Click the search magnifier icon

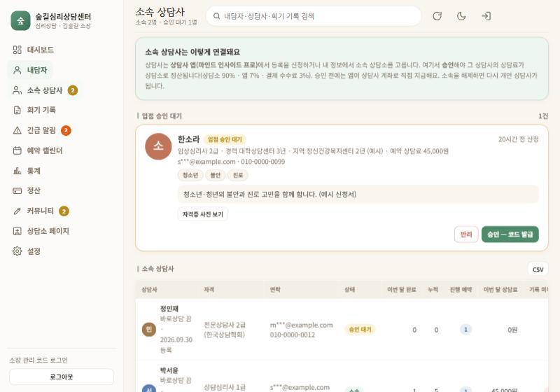tap(216, 16)
